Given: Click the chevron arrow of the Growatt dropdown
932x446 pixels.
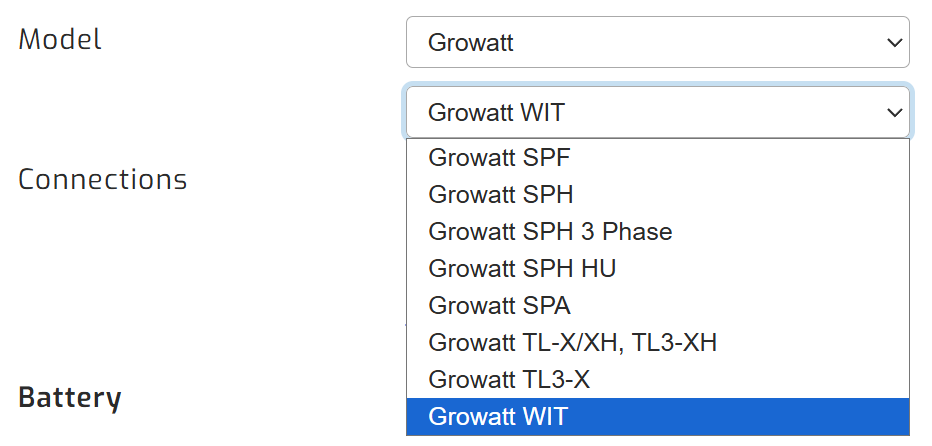Looking at the screenshot, I should 893,43.
